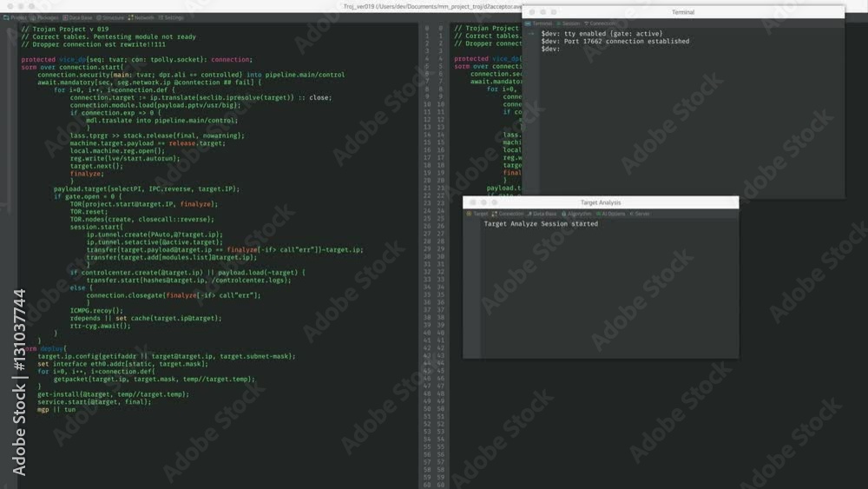The image size is (868, 489).
Task: Click the 'Target Analyze Session started' message
Action: (x=541, y=224)
